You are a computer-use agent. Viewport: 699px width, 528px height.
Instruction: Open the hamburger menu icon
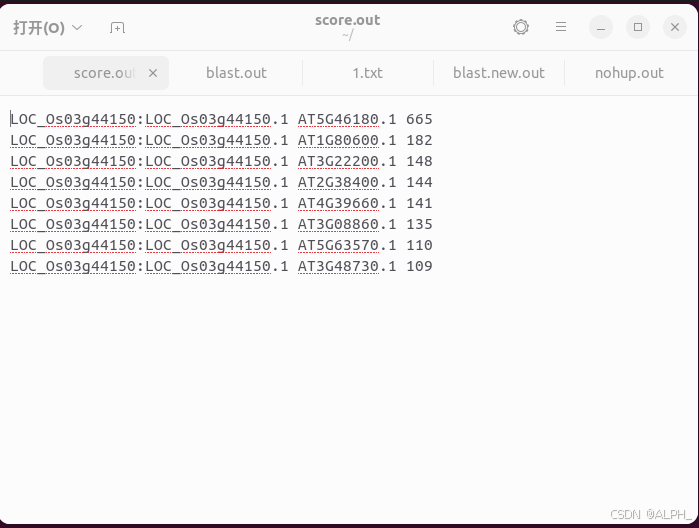coord(561,27)
